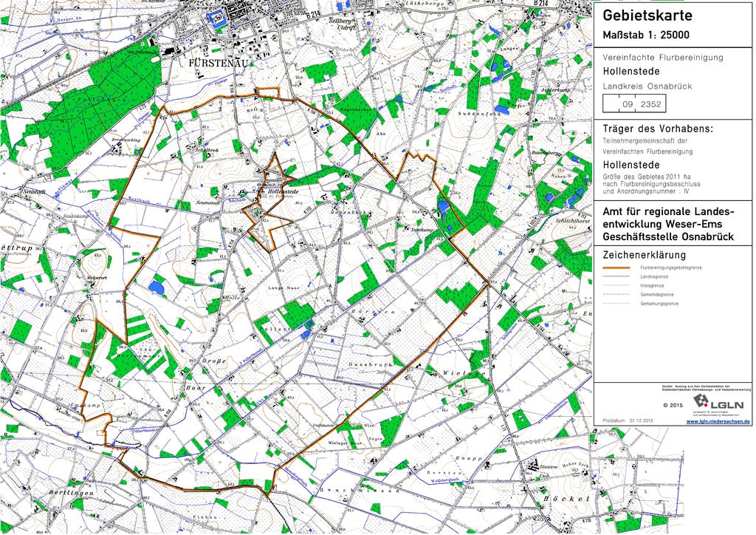
Task: Click the Zeichenerklärung heading
Action: 644,255
